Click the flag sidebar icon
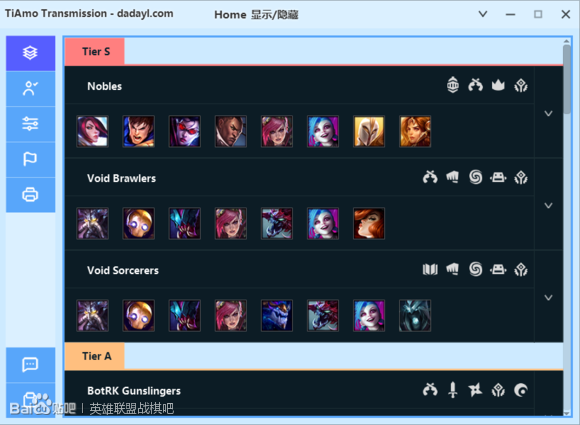Viewport: 580px width, 425px height. (30, 159)
